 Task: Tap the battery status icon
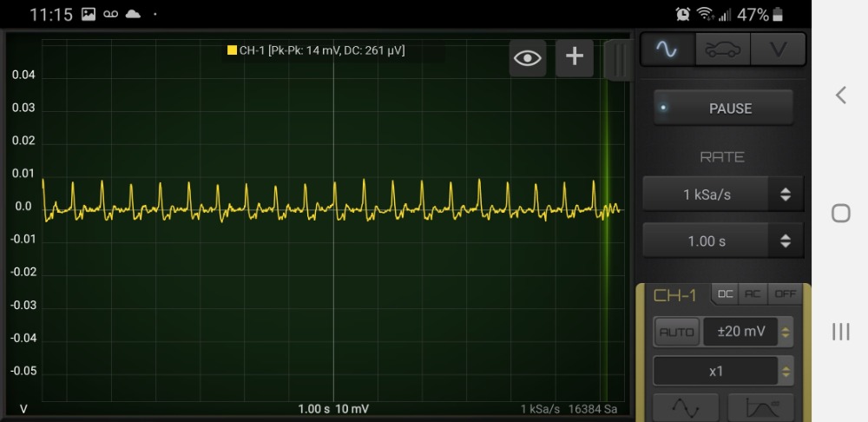pyautogui.click(x=779, y=15)
